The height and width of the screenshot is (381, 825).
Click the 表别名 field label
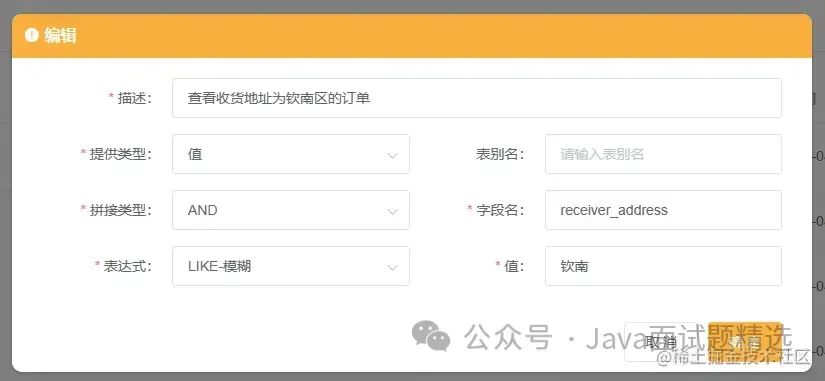coord(500,154)
